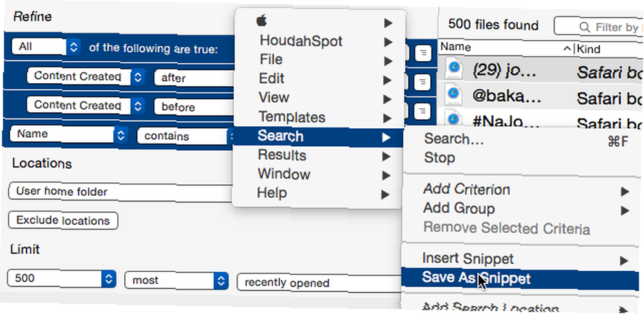Open the first Content Created attribute dropdown
The image size is (644, 315).
coord(85,77)
